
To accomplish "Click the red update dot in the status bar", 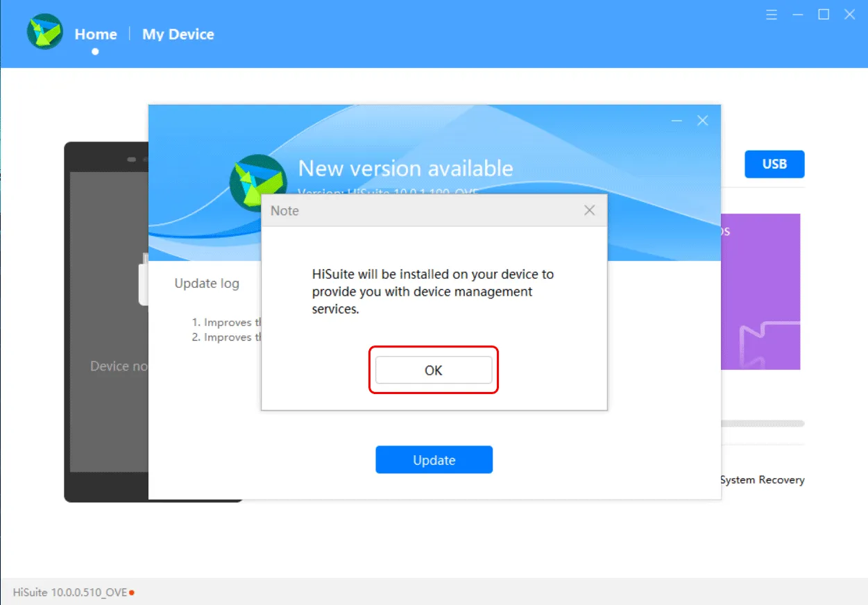I will pyautogui.click(x=132, y=593).
